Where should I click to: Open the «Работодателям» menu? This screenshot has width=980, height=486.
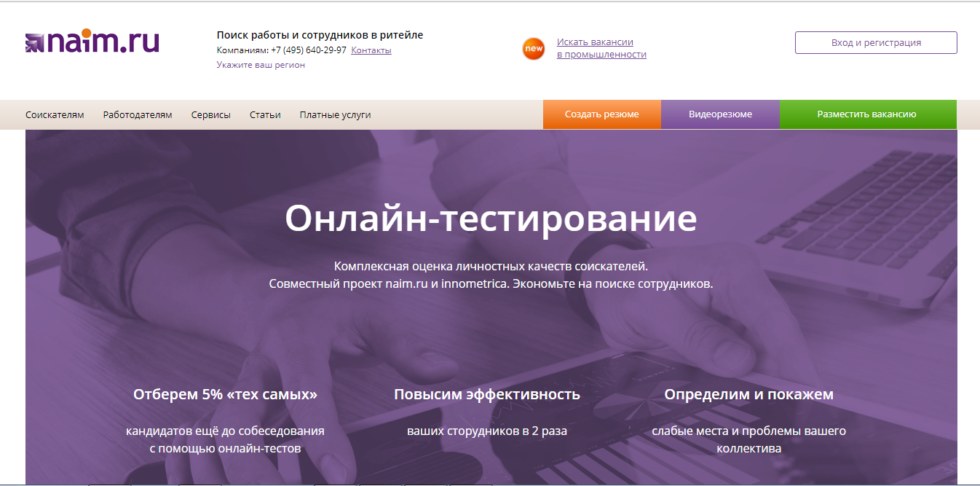pos(138,114)
